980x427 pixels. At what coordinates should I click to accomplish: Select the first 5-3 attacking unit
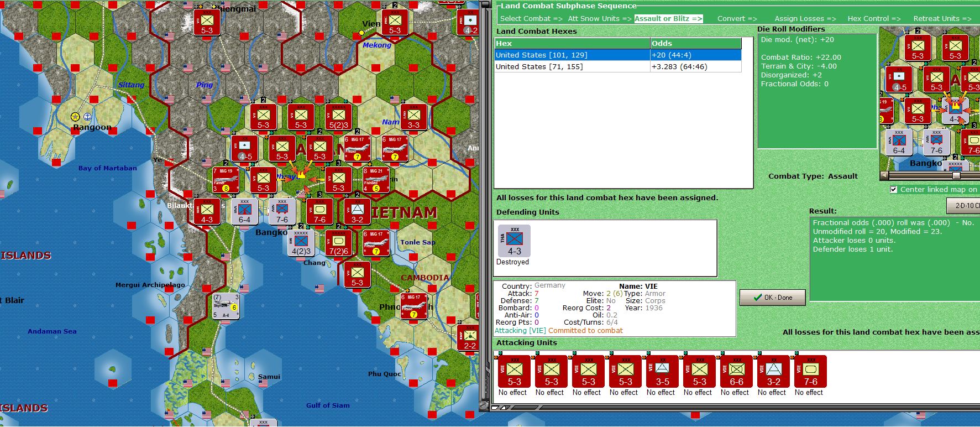(x=514, y=371)
